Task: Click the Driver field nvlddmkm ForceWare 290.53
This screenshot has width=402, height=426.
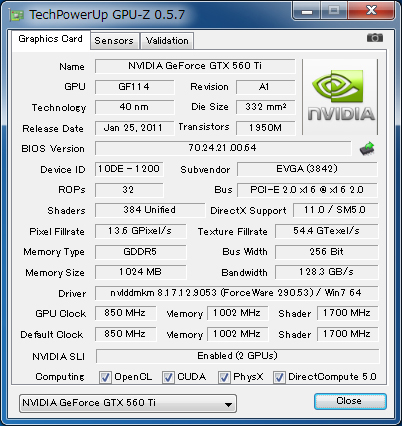Action: [236, 293]
